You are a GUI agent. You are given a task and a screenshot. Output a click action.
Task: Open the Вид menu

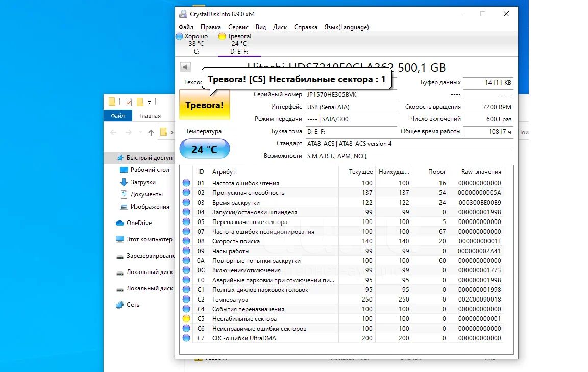(x=261, y=27)
